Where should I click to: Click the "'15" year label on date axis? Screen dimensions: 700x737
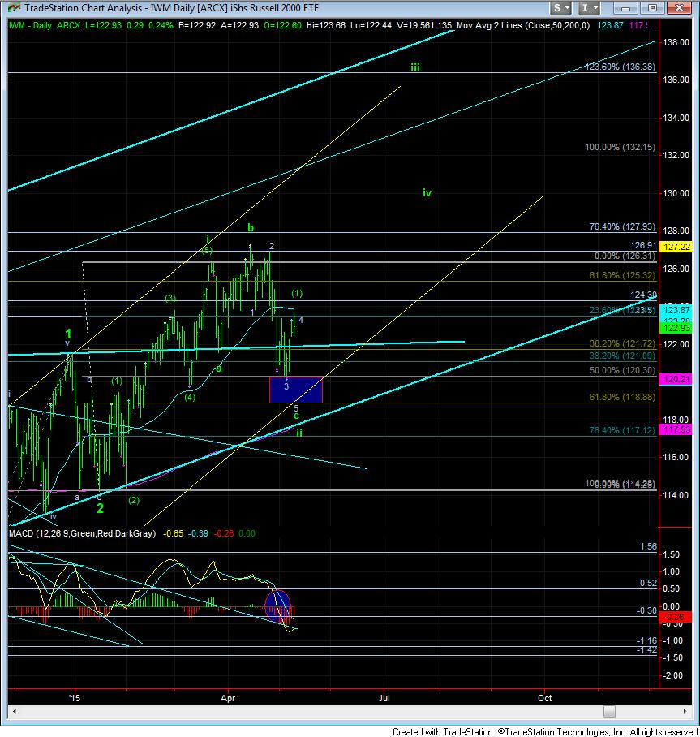74,699
